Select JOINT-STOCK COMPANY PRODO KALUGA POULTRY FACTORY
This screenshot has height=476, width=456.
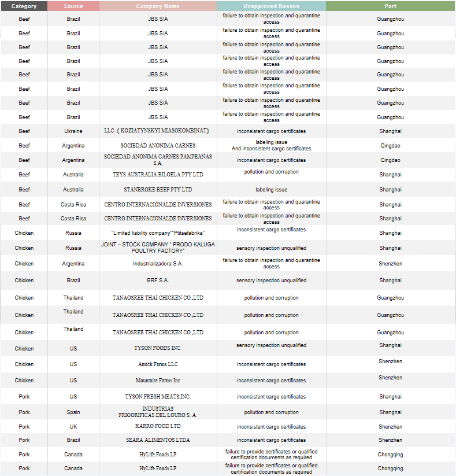[x=158, y=248]
